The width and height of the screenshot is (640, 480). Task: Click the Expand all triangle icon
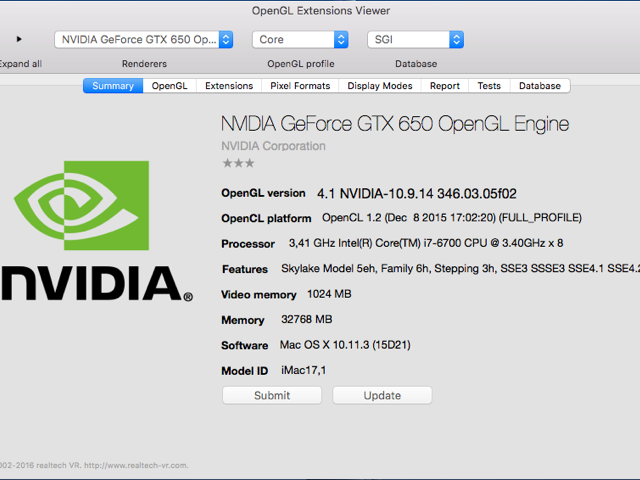pyautogui.click(x=19, y=39)
